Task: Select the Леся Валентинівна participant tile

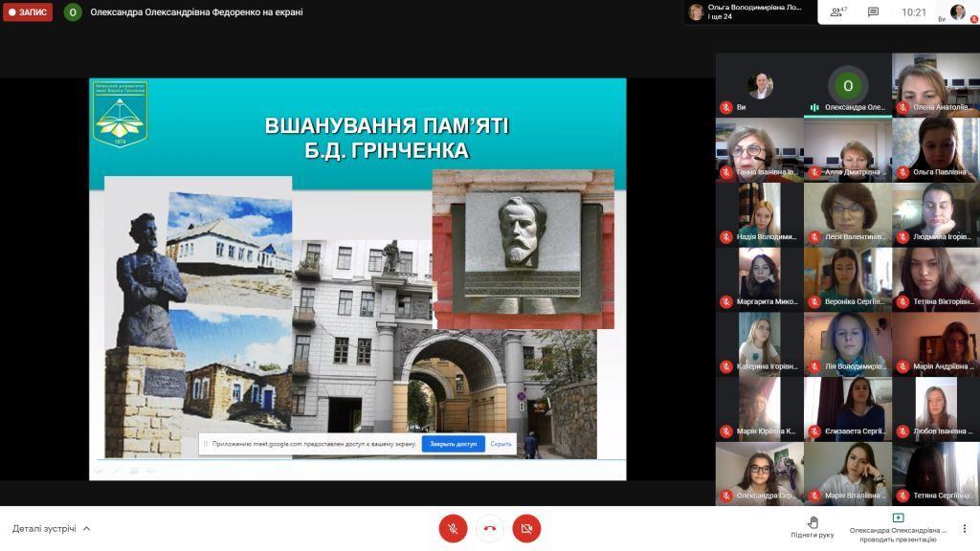Action: (x=847, y=214)
